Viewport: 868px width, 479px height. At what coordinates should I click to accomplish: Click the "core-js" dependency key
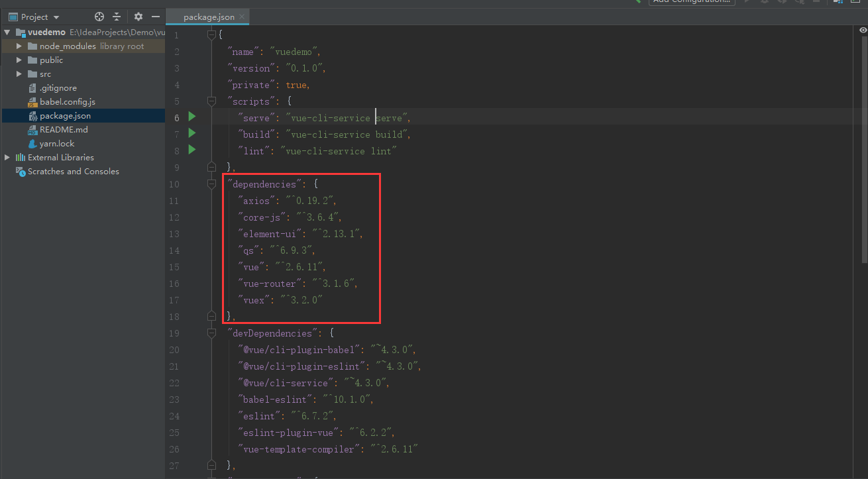263,217
